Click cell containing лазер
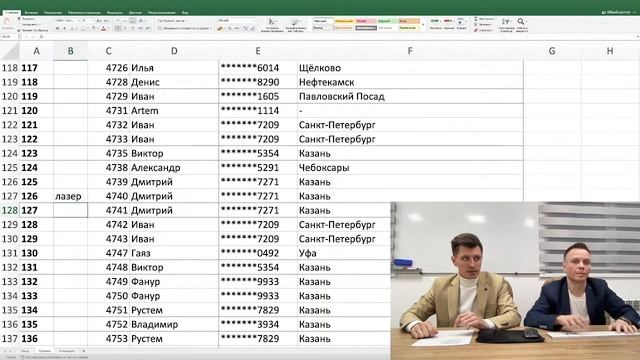The image size is (640, 360). tap(70, 196)
